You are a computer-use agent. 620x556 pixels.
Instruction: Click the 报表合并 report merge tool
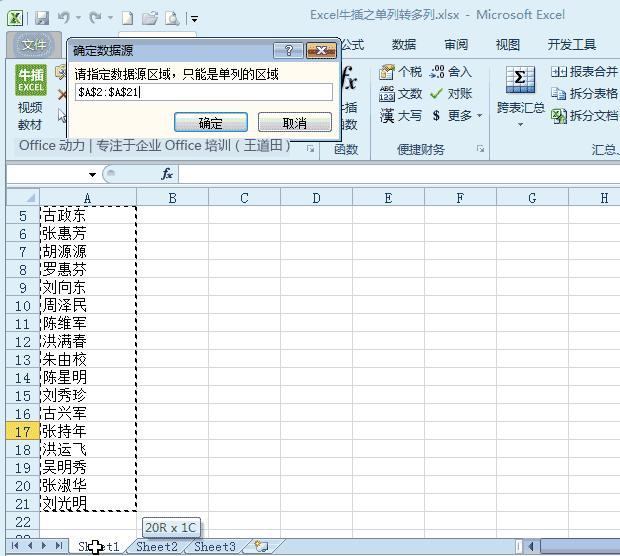point(584,72)
